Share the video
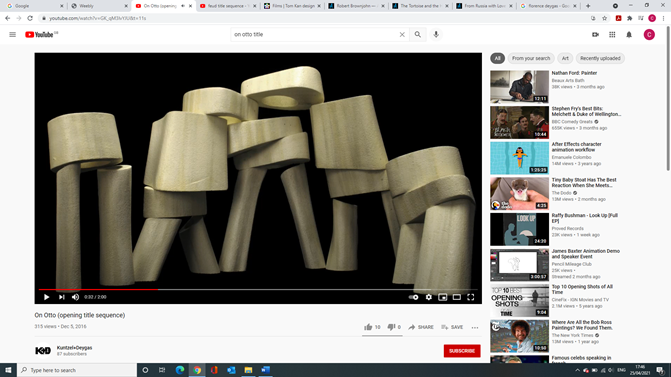The height and width of the screenshot is (377, 671). pos(421,327)
